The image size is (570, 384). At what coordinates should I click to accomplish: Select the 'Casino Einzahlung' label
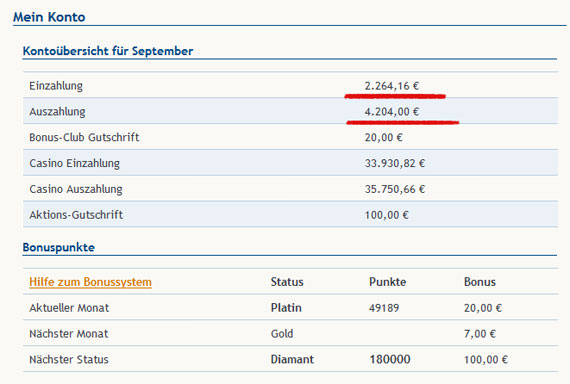coord(75,163)
